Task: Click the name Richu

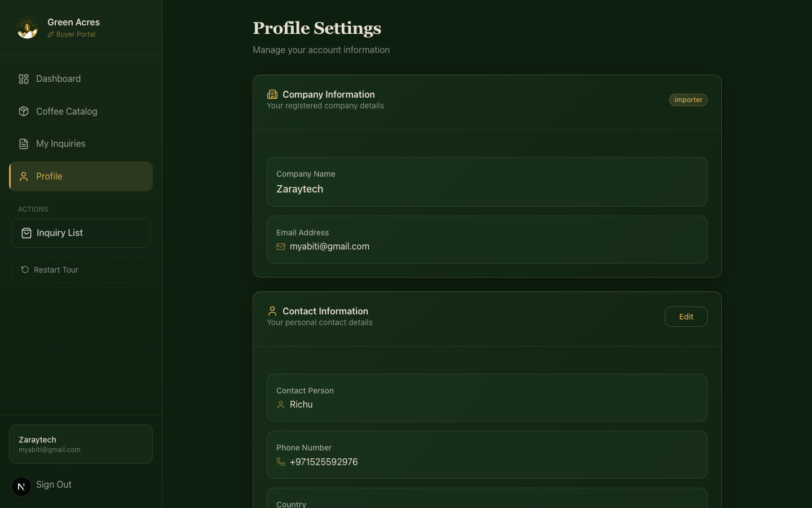Action: 301,405
